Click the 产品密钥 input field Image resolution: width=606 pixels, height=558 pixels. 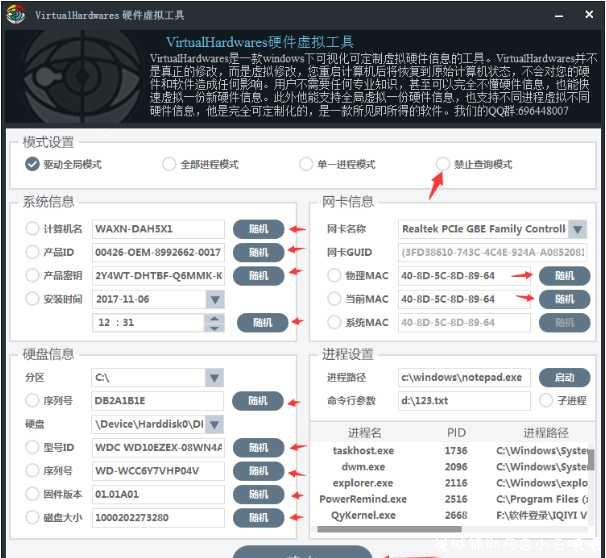coord(158,276)
